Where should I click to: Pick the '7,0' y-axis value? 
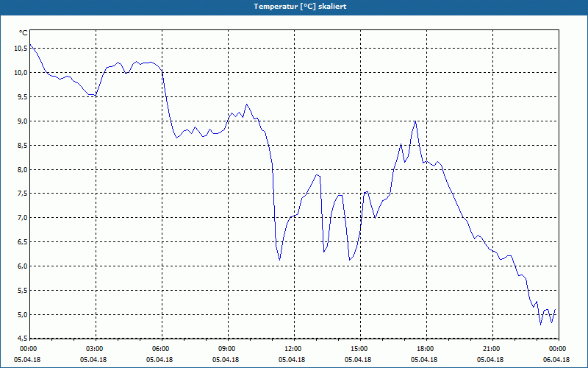click(22, 218)
